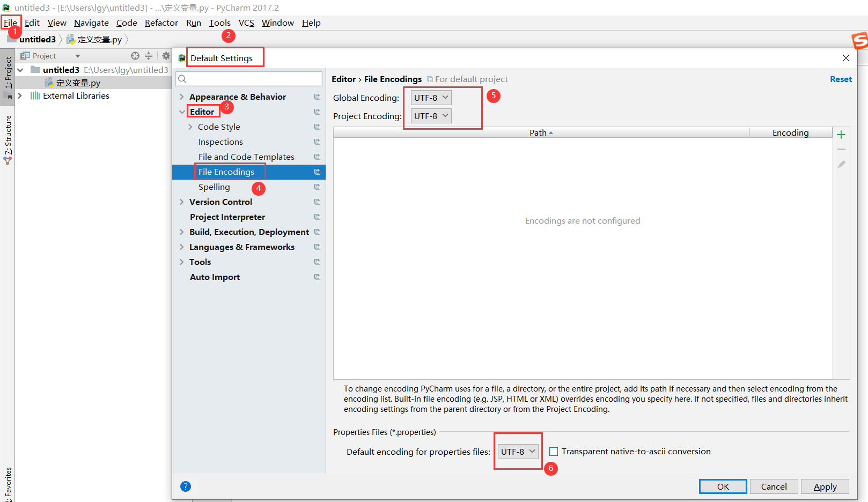Open the Code menu

pyautogui.click(x=127, y=23)
